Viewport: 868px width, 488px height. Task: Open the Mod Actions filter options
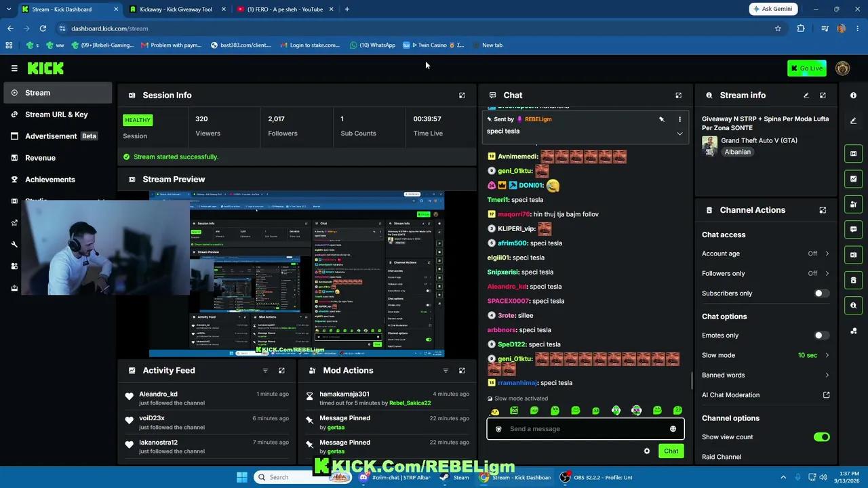tap(446, 371)
